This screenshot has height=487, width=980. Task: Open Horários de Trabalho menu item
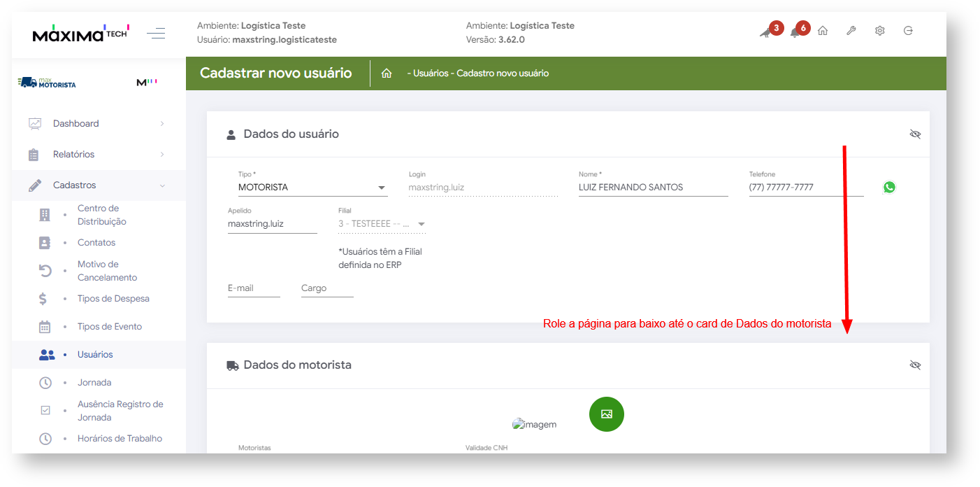point(120,439)
